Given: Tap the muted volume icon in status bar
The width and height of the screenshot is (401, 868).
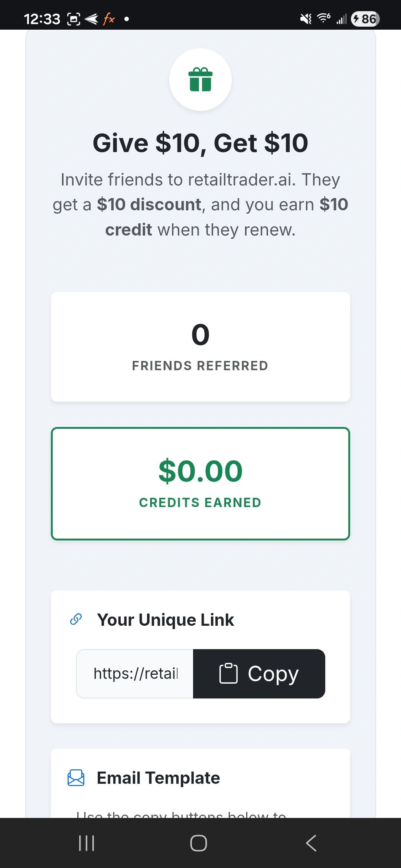Looking at the screenshot, I should [305, 18].
